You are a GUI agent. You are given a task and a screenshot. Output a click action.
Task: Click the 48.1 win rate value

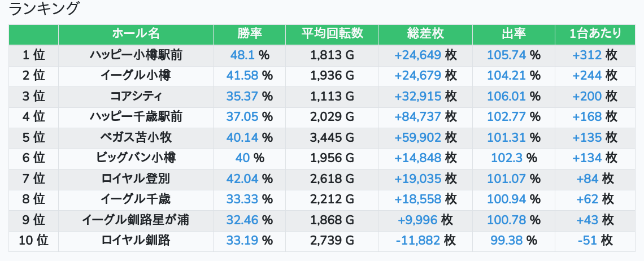242,55
